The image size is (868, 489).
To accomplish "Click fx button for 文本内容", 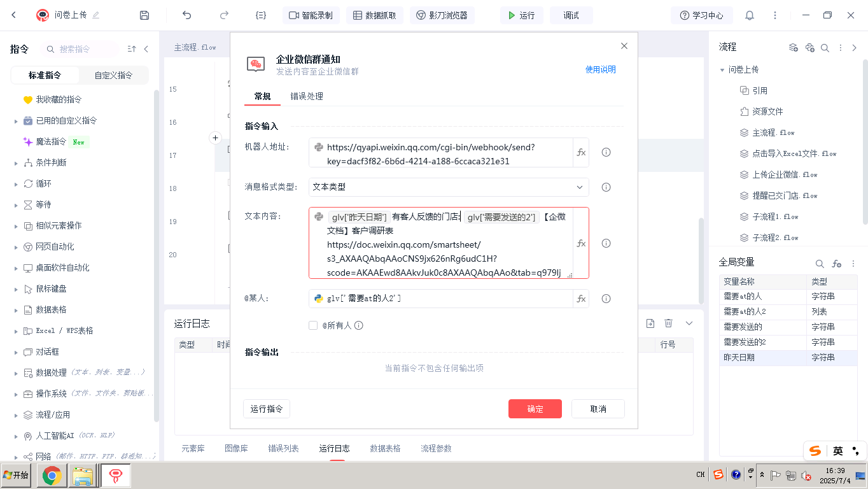I will 581,243.
